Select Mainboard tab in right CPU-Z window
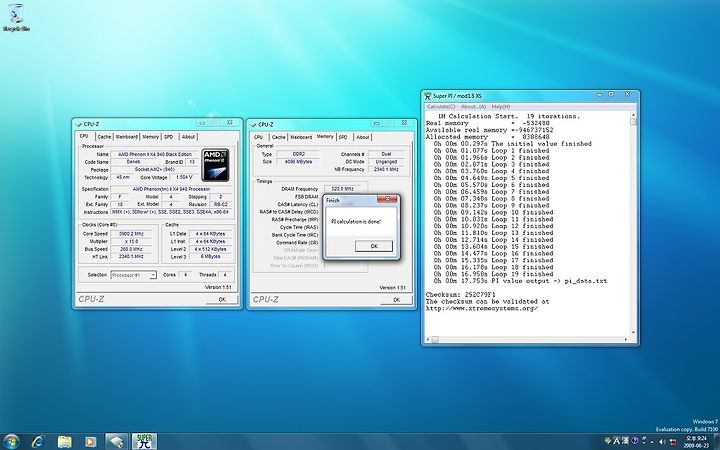The width and height of the screenshot is (720, 450). tap(301, 137)
